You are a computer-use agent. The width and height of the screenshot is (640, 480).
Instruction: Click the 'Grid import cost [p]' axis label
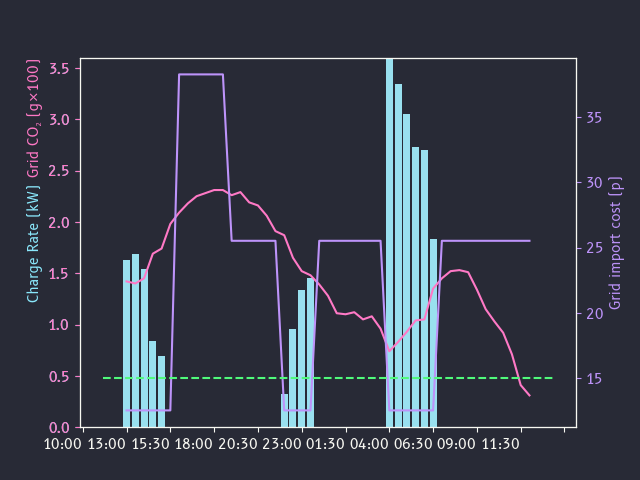pos(615,243)
